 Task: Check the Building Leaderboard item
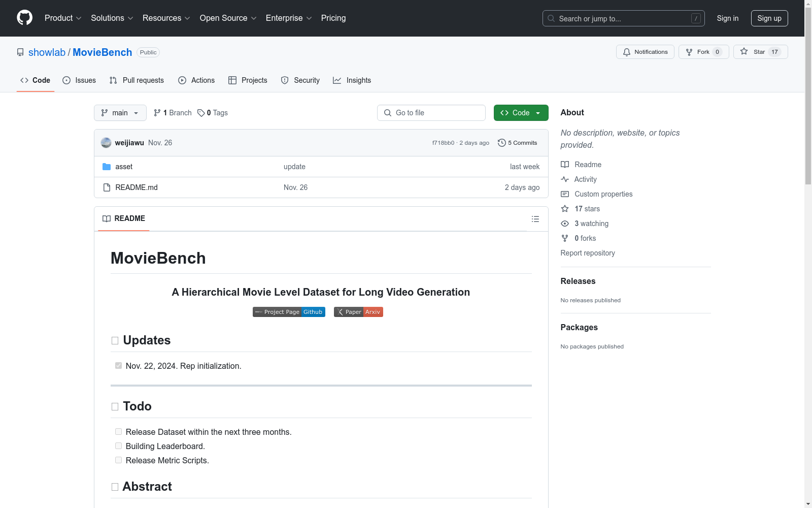tap(118, 446)
